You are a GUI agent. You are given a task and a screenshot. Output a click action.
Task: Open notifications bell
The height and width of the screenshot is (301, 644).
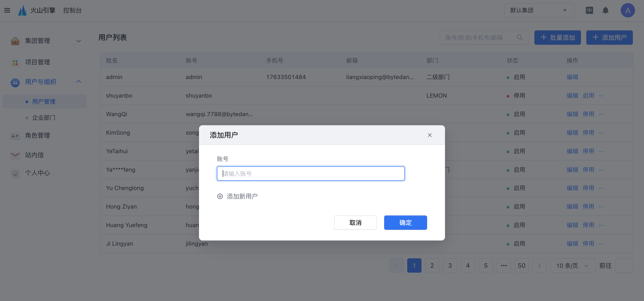(605, 10)
